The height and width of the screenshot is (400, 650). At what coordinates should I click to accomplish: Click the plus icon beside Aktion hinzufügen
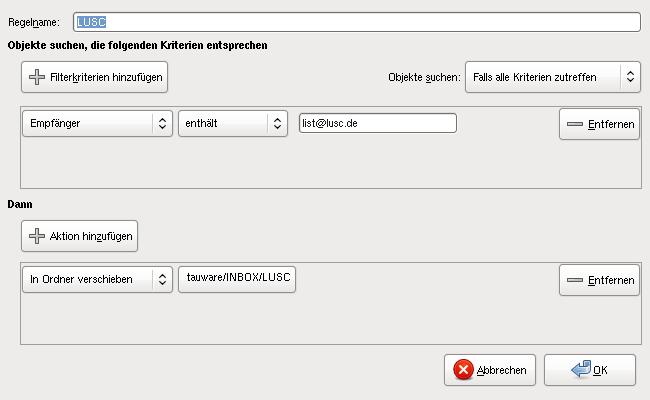[37, 236]
